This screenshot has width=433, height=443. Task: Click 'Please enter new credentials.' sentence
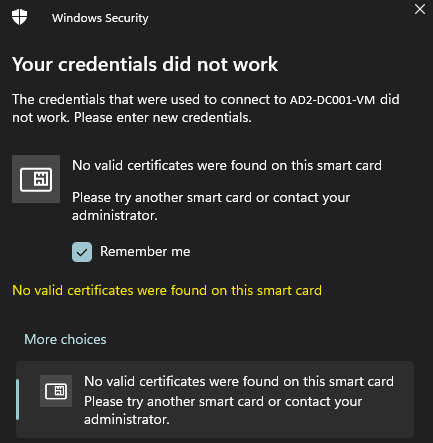pos(163,117)
